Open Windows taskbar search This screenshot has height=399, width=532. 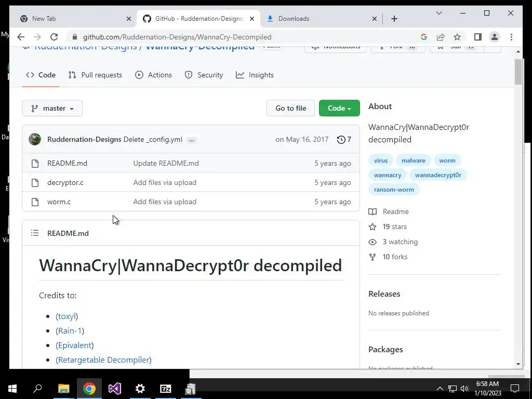coord(37,389)
